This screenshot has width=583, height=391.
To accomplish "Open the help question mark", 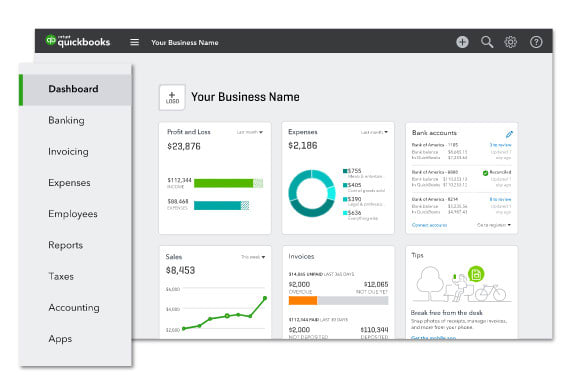I will (x=536, y=42).
